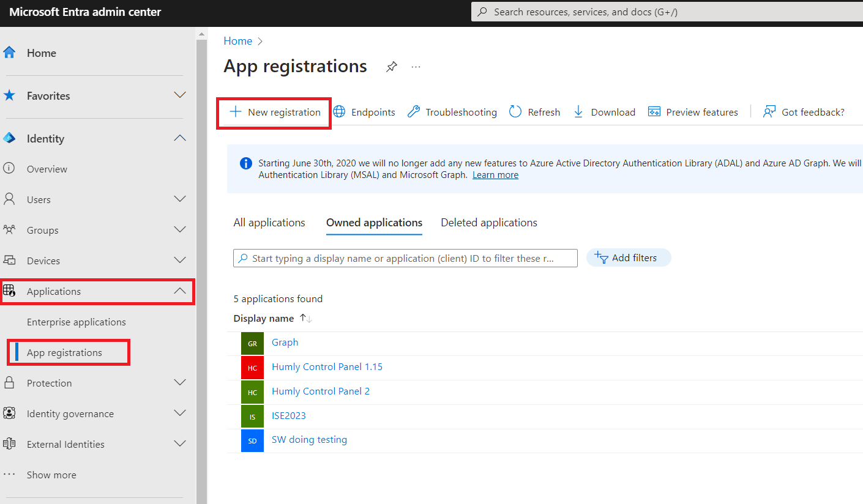Screen dimensions: 863x504
Task: Click the plus icon for New registration
Action: (x=235, y=112)
